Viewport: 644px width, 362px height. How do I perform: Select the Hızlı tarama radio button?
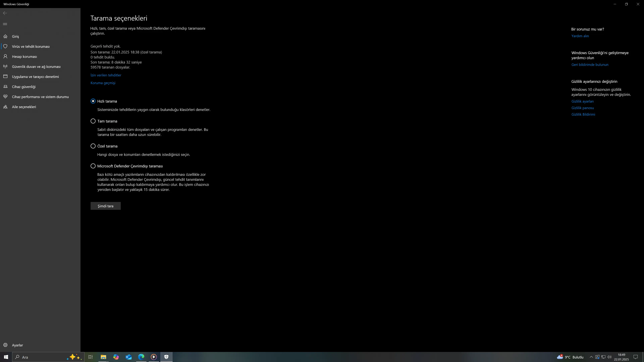pos(93,101)
